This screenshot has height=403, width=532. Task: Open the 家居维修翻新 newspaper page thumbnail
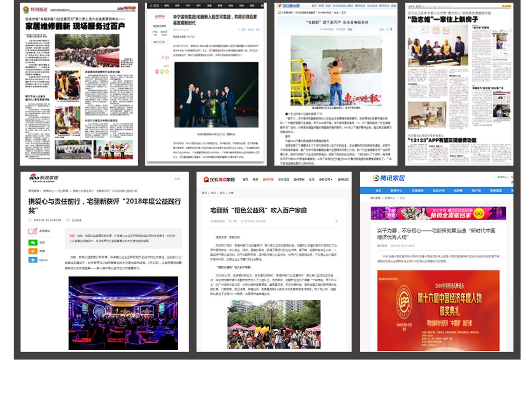pos(79,84)
